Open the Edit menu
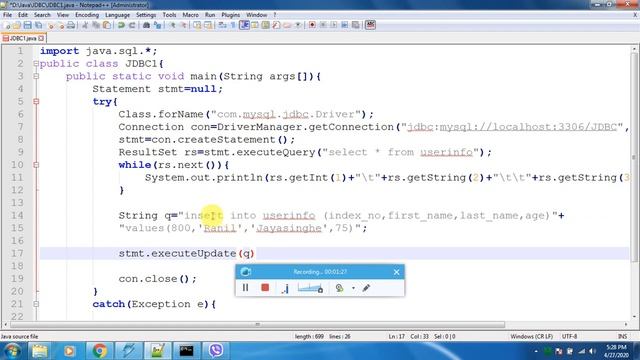Screen dimensions: 640x360 click(x=23, y=15)
